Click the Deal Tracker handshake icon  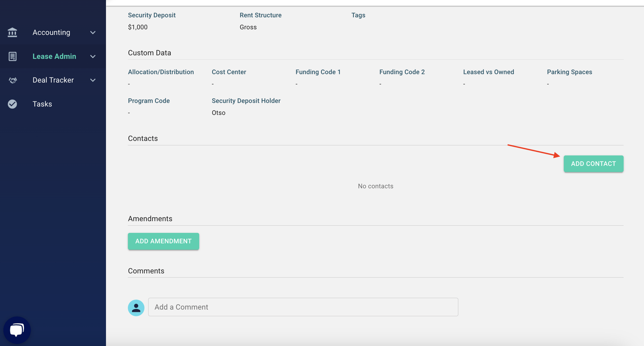click(x=12, y=80)
